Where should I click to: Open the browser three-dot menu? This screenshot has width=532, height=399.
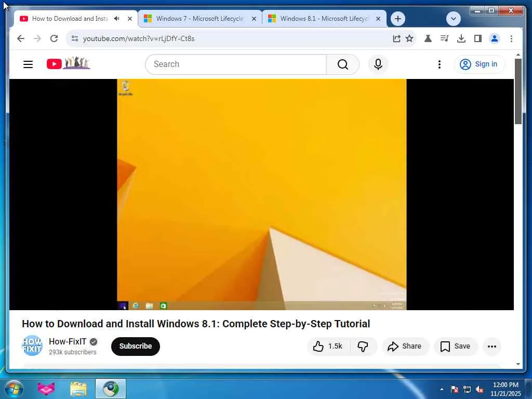click(x=511, y=38)
